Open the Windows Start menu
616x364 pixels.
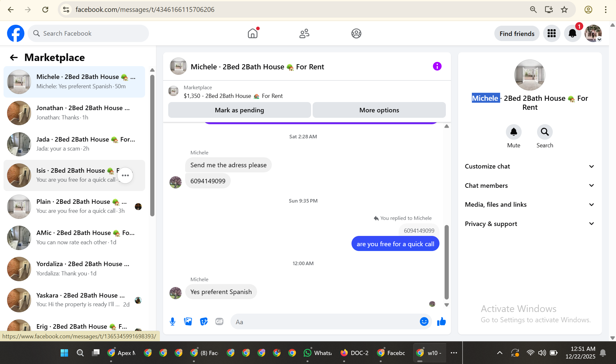point(64,353)
